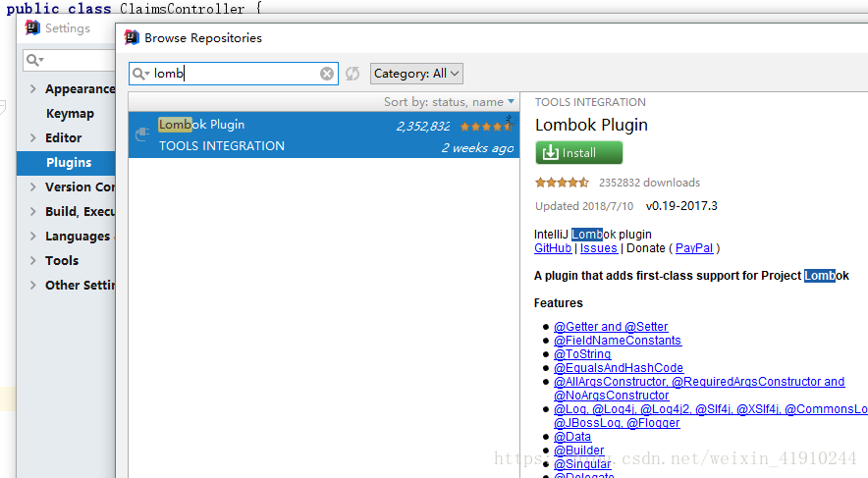Open the @NoArgsConstructor link

(x=611, y=396)
